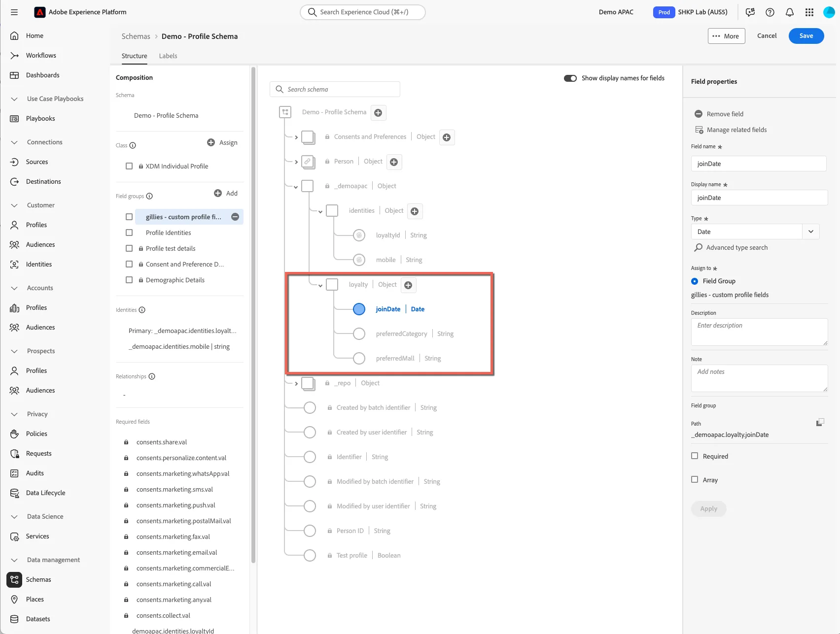Copy the field path icon
Image resolution: width=840 pixels, height=634 pixels.
click(x=820, y=422)
